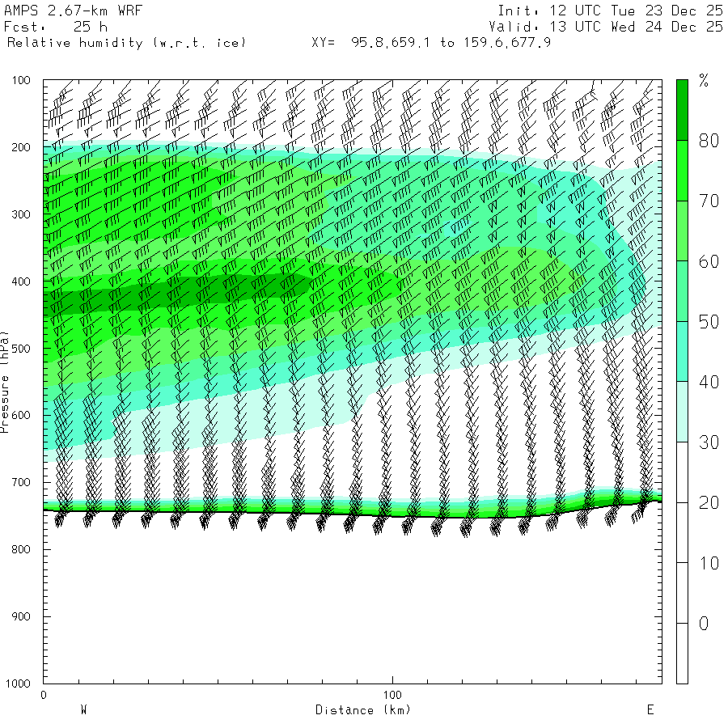Click the colorbar value label '0'
Screen dimensions: 728x728
pos(704,624)
